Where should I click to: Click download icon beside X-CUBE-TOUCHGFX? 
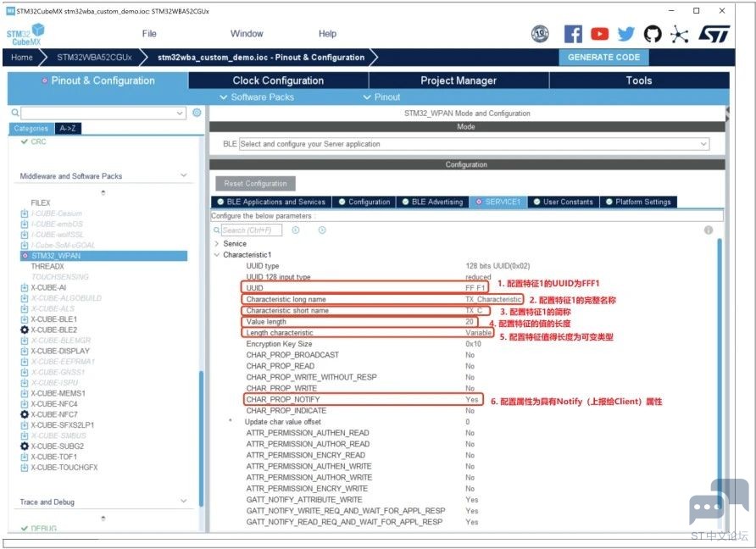point(24,468)
